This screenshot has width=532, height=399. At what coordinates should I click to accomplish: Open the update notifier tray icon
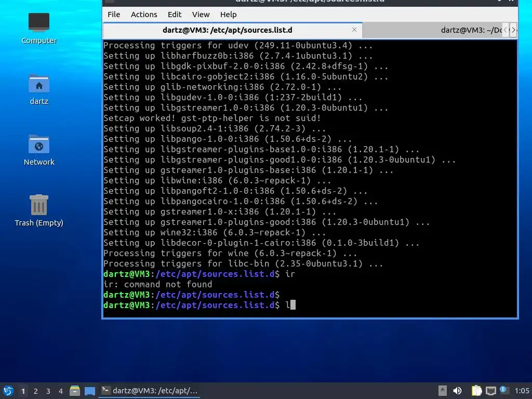tap(504, 390)
